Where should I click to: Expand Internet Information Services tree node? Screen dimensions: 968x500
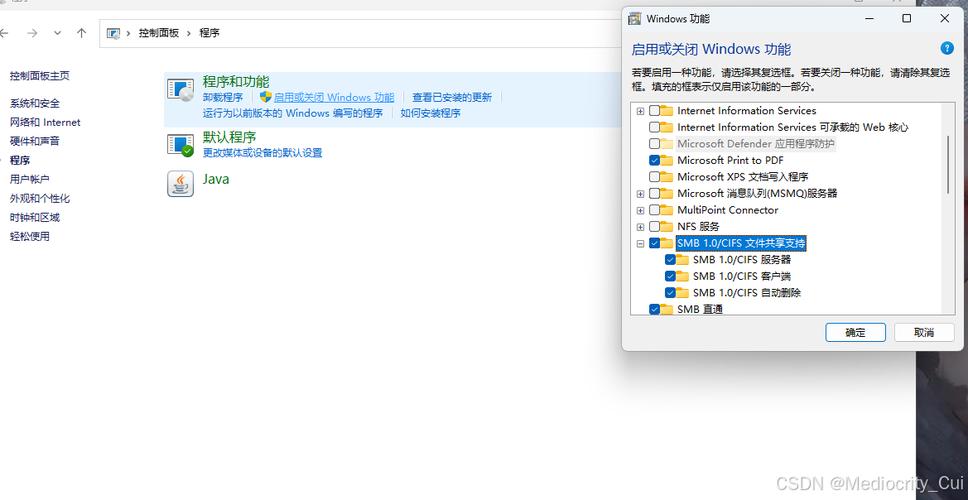(640, 111)
